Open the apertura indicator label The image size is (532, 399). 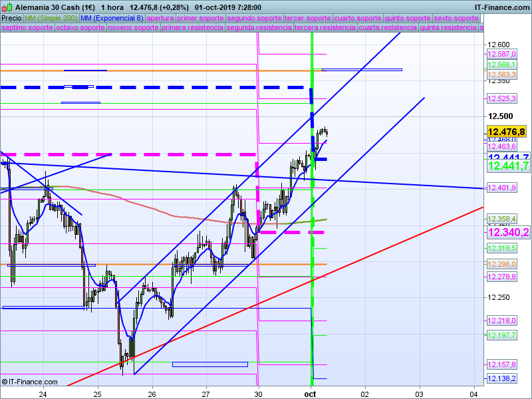point(160,19)
